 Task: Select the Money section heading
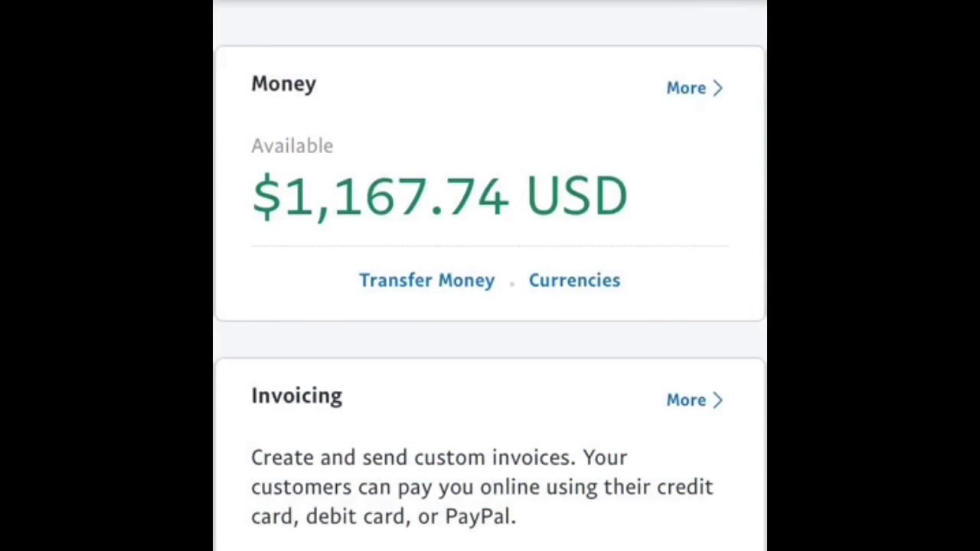coord(283,84)
